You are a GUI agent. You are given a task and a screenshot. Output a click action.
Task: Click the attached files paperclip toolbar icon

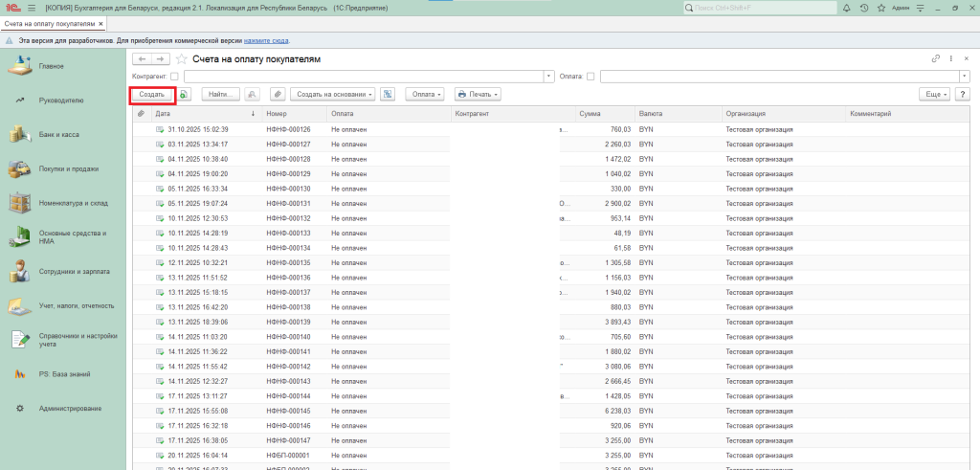(278, 95)
